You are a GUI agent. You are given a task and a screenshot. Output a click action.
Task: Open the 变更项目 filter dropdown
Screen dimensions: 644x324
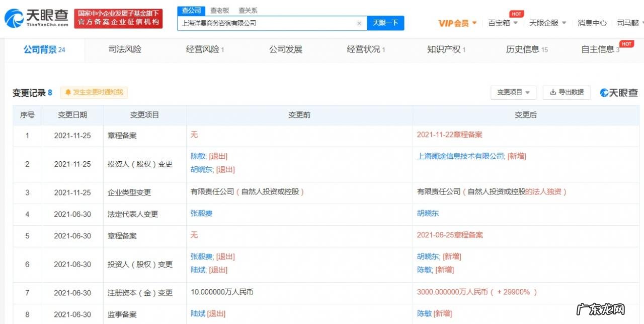pos(513,93)
